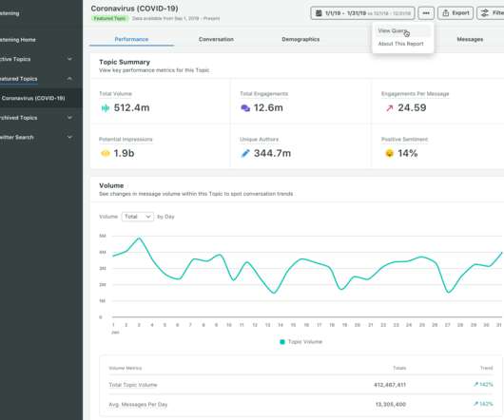Open the Volume Total dropdown

click(138, 217)
